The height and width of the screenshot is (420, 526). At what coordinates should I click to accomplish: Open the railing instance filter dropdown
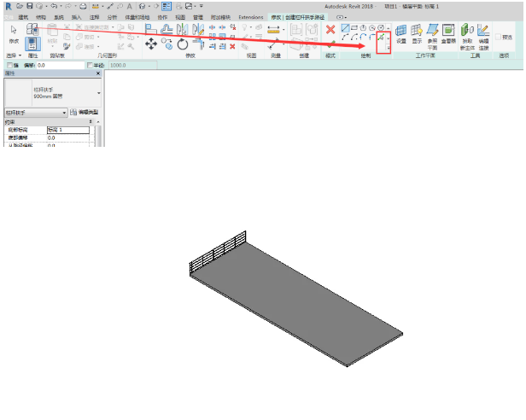[x=63, y=112]
